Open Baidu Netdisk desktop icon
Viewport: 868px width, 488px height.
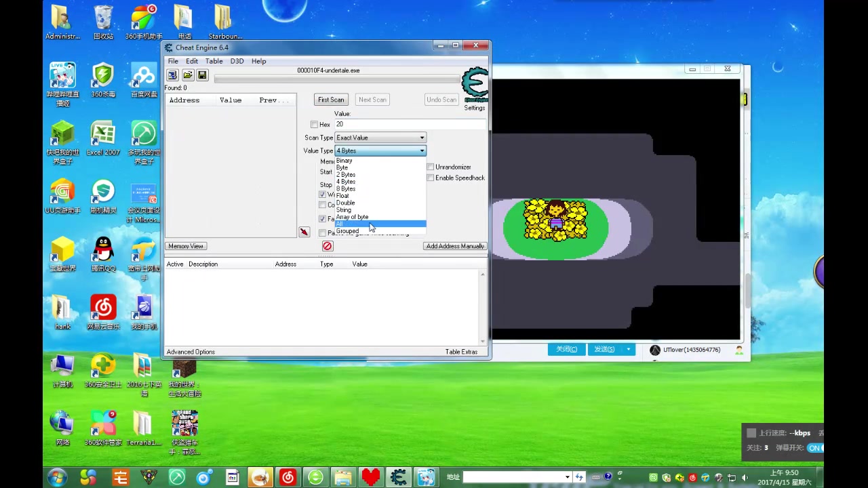point(144,81)
